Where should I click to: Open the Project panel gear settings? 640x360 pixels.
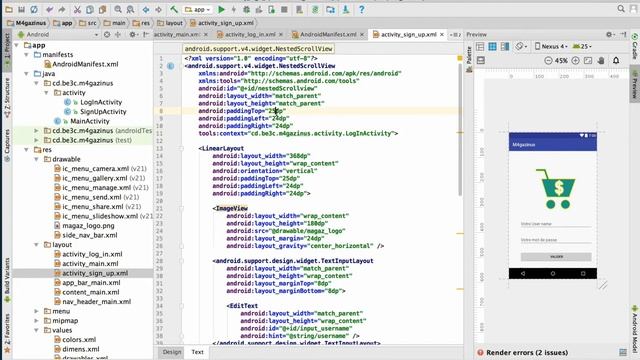click(x=133, y=35)
